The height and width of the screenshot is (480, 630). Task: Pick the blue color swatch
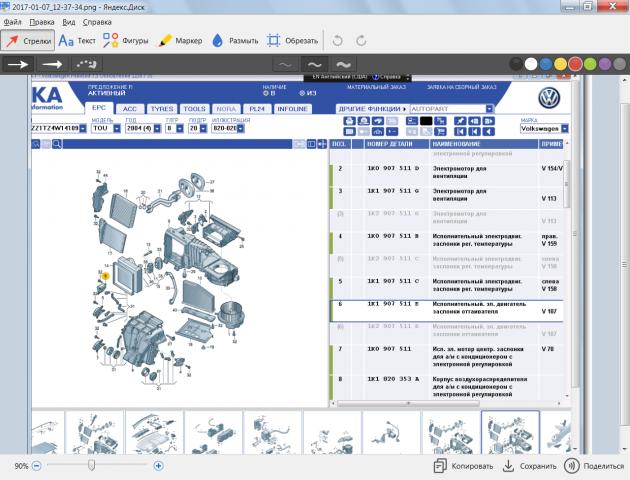pos(546,64)
